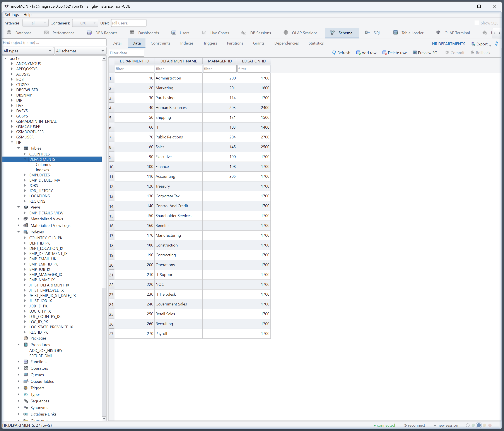Image resolution: width=504 pixels, height=431 pixels.
Task: Click the blue reload icon beside Export
Action: tap(496, 44)
